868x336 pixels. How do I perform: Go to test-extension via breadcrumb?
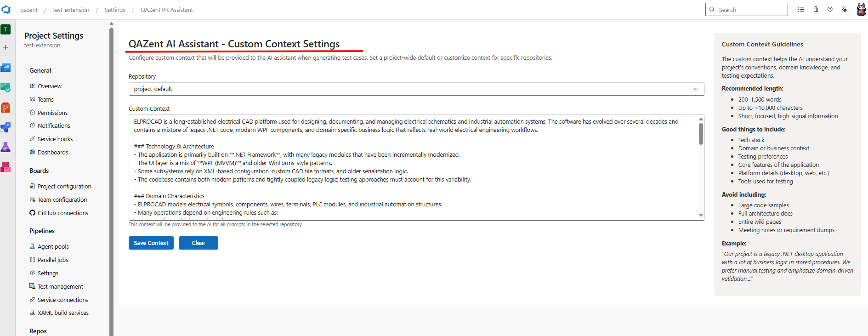click(71, 9)
